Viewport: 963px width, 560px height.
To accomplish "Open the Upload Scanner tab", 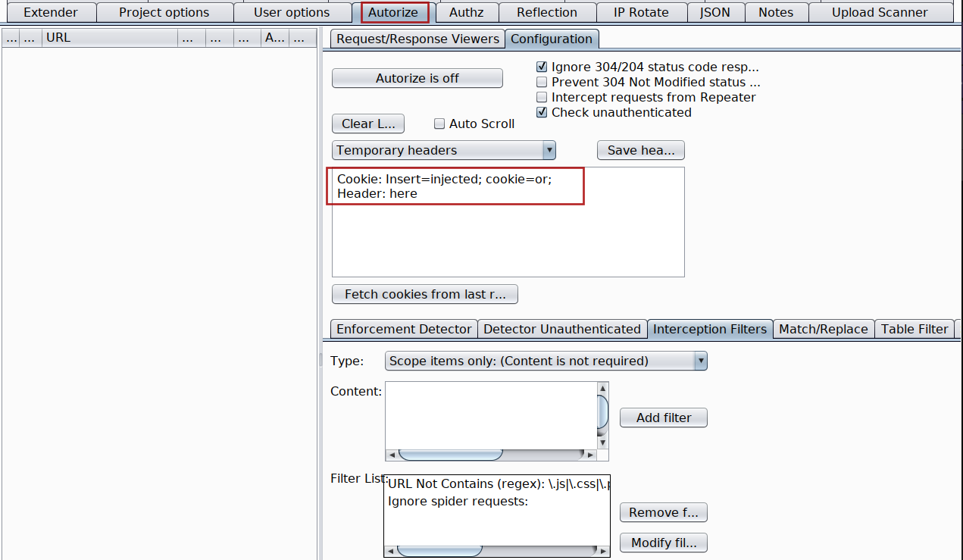I will [880, 12].
